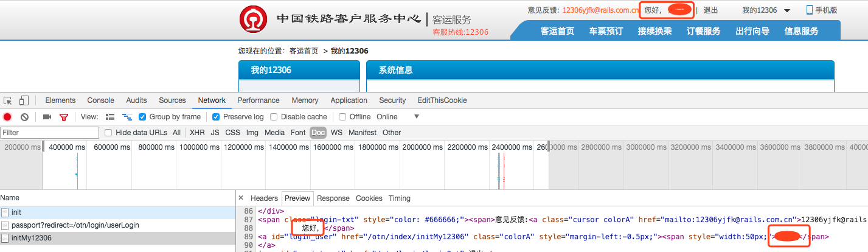Screen dimensions: 868x252
Task: Open 接续换乘 in navigation bar
Action: pyautogui.click(x=654, y=31)
